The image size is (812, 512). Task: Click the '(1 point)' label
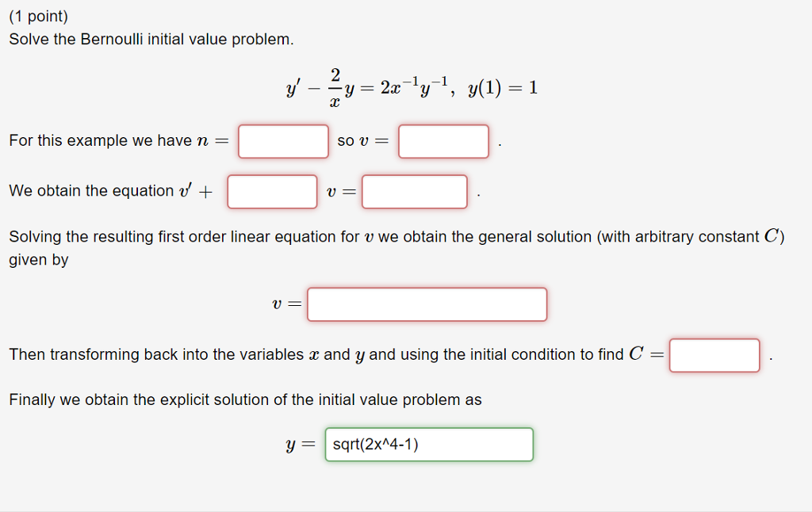coord(39,16)
